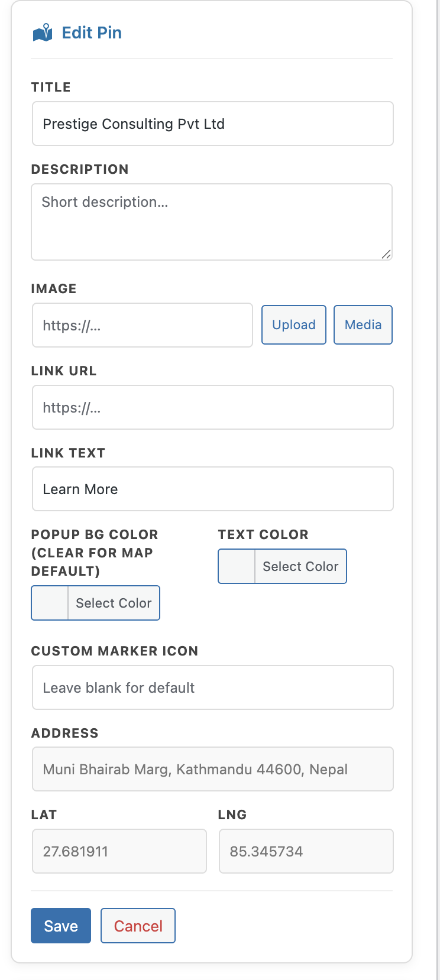Select the Link Text field showing Learn More
Viewport: 440px width, 980px height.
click(x=212, y=489)
